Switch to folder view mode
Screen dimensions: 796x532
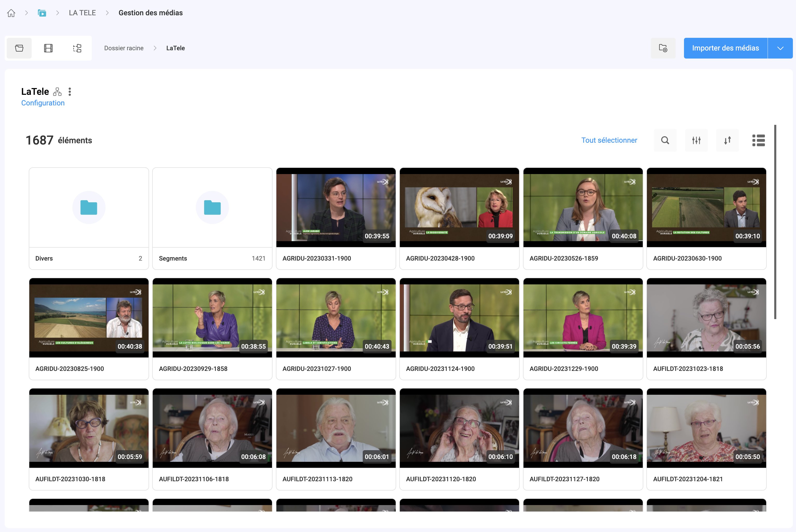[x=19, y=48]
